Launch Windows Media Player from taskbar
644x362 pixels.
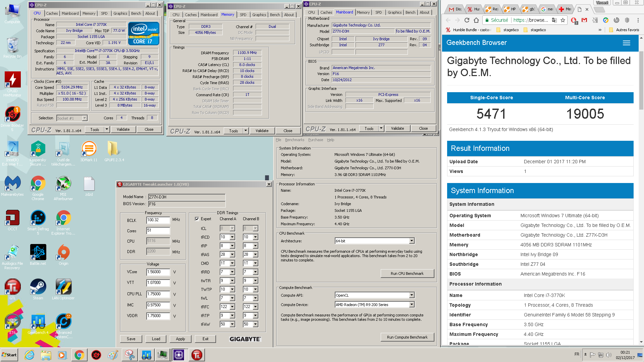[x=62, y=355]
